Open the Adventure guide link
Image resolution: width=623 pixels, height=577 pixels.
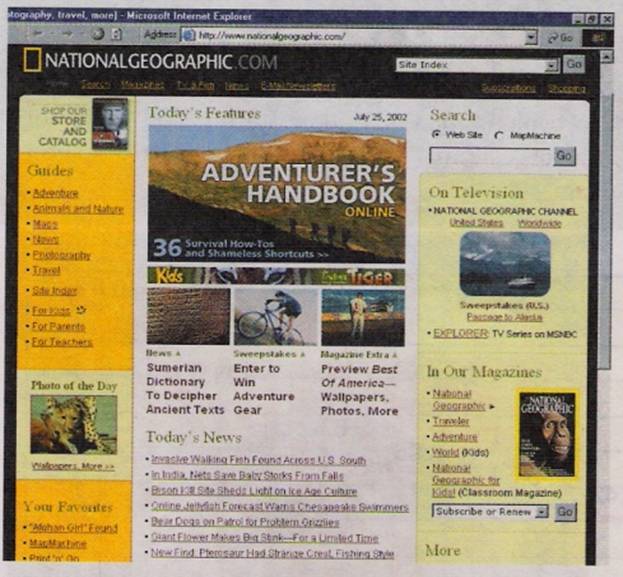[x=55, y=193]
